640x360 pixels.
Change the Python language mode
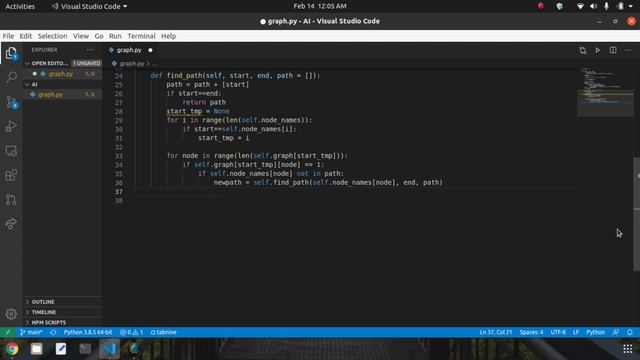pyautogui.click(x=596, y=332)
